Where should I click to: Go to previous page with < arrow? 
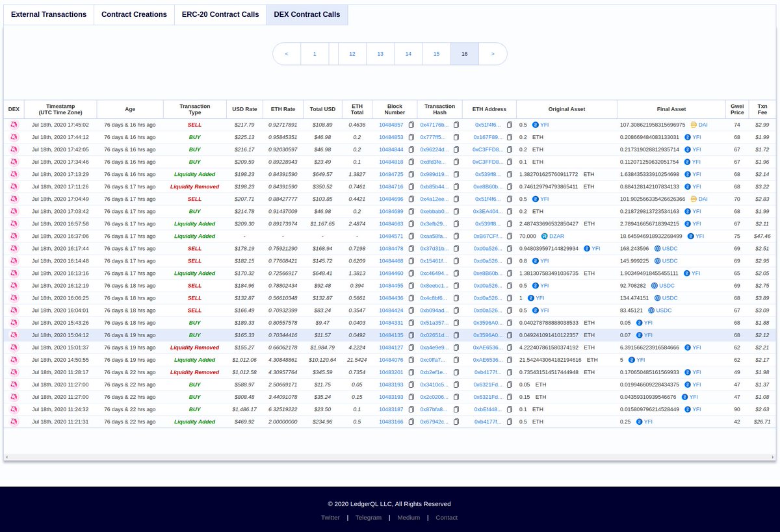287,54
